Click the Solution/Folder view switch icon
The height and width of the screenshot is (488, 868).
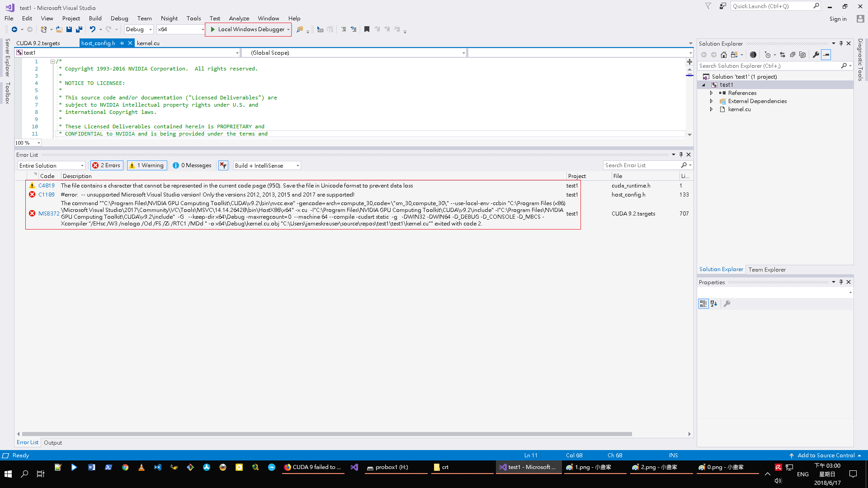point(734,55)
